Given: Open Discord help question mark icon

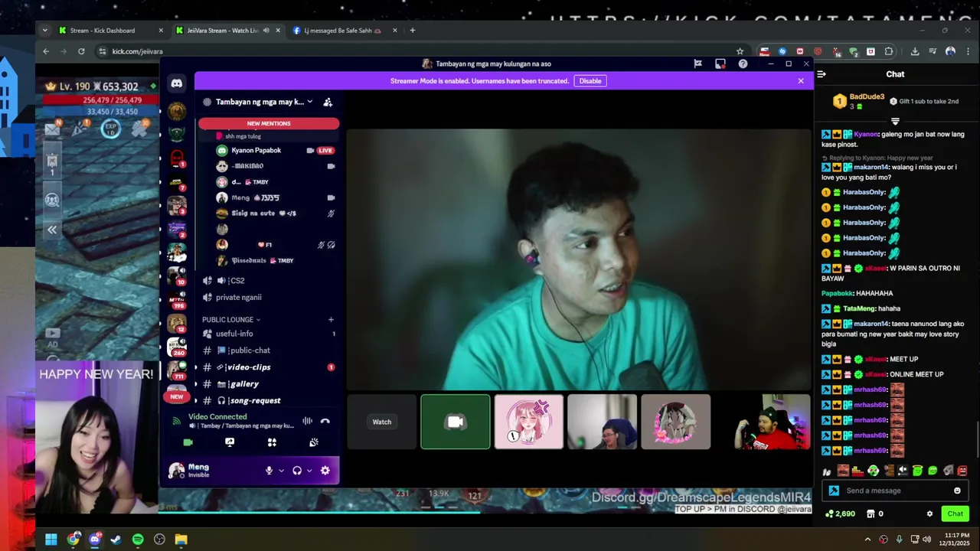Looking at the screenshot, I should pos(743,64).
